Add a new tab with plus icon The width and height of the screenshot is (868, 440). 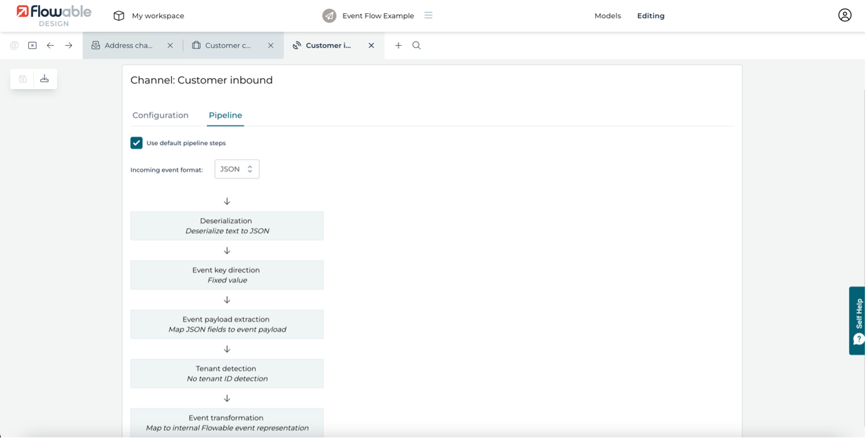point(398,46)
